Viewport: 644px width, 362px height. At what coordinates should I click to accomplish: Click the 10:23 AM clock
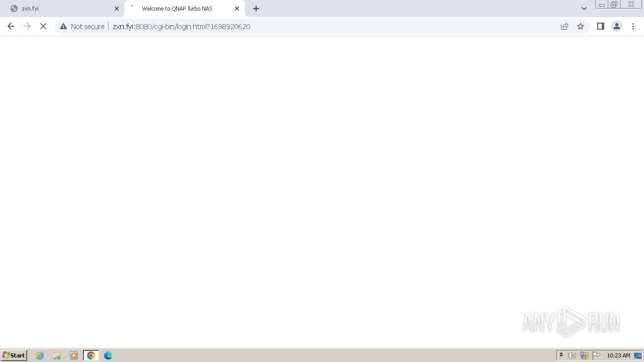coord(618,355)
